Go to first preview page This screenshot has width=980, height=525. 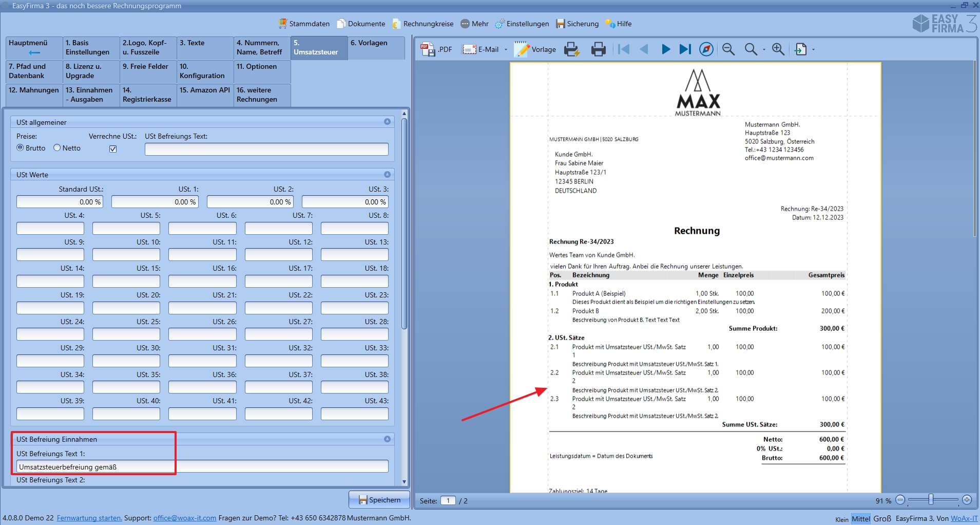point(624,49)
